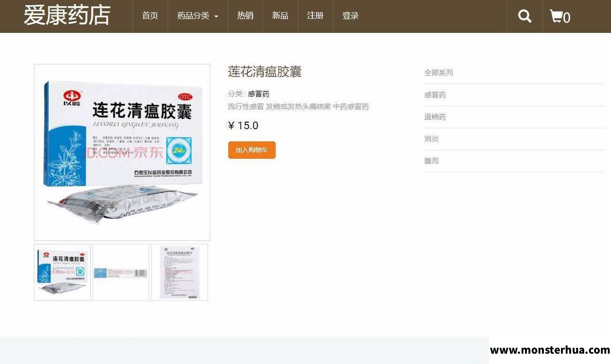This screenshot has height=364, width=611.
Task: Click the 加入购物车 button
Action: pyautogui.click(x=252, y=150)
